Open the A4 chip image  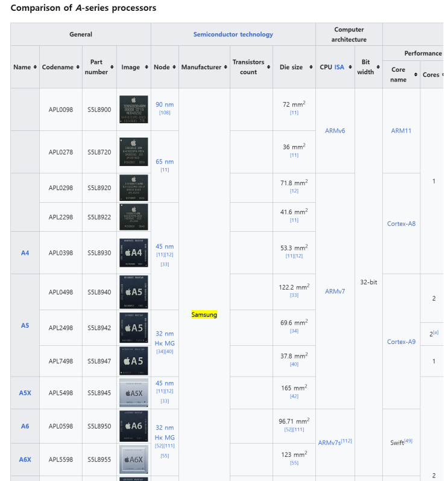click(134, 253)
